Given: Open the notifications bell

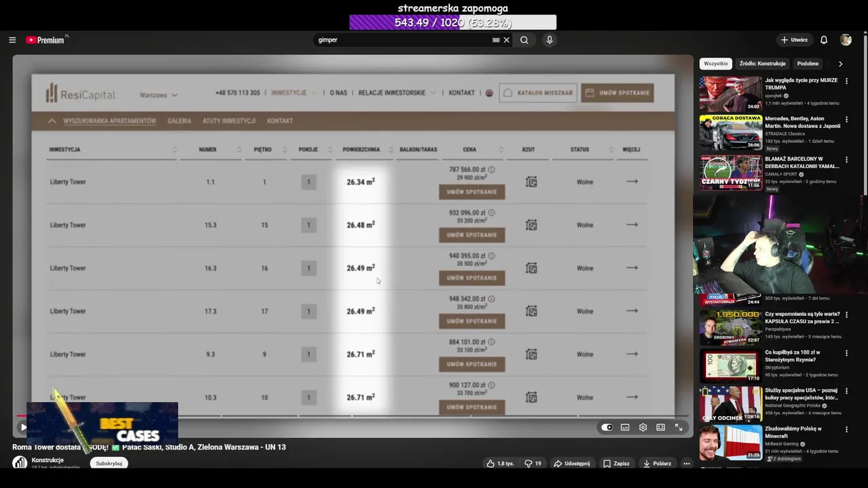Looking at the screenshot, I should (824, 40).
